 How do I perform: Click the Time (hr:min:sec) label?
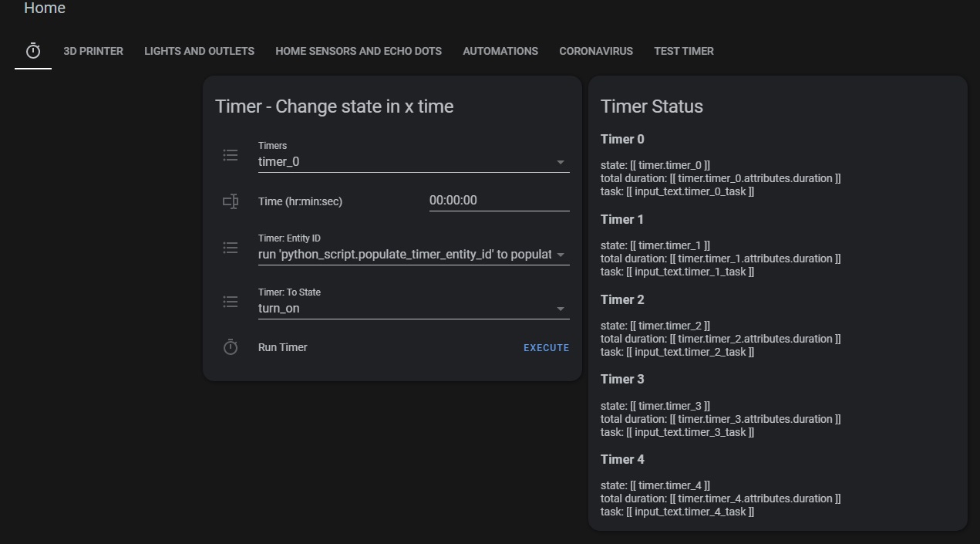300,201
